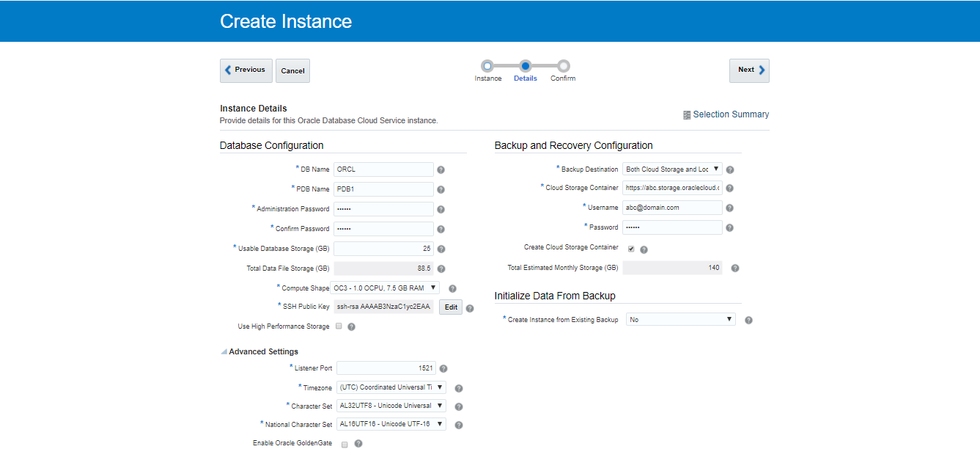Click help icon for Create Instance from Existing Backup
This screenshot has width=980, height=460.
point(748,320)
